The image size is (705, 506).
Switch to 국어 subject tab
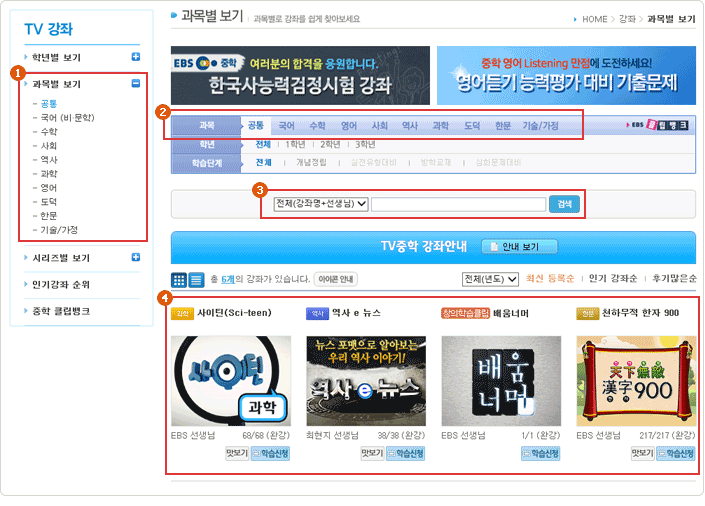286,125
